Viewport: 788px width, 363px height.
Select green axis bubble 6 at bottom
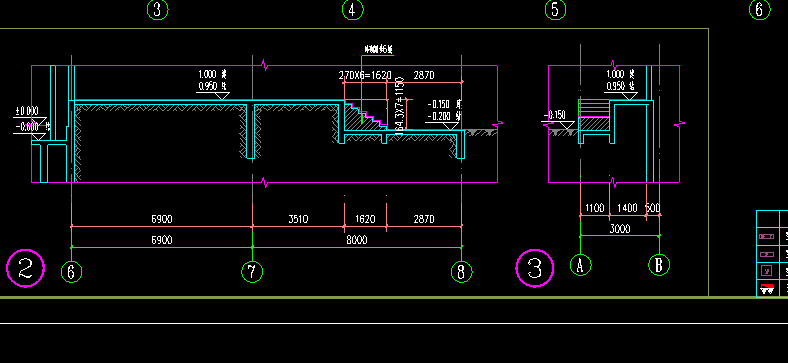71,272
